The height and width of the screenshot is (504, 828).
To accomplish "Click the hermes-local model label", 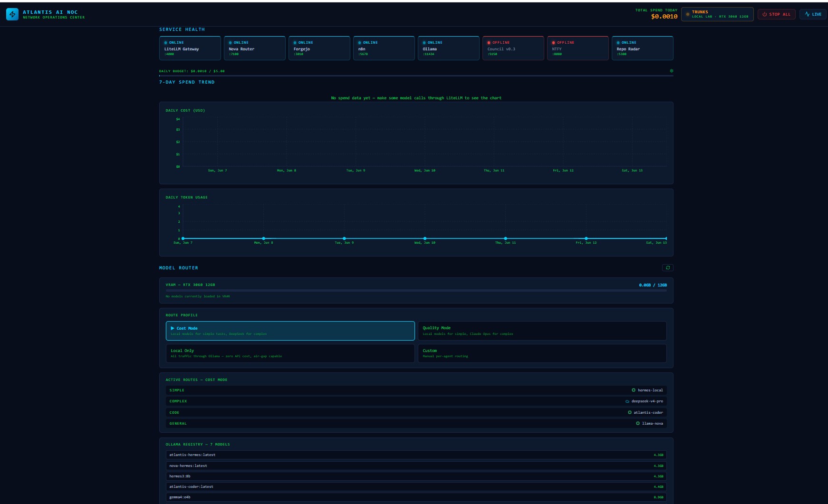I will click(x=650, y=390).
